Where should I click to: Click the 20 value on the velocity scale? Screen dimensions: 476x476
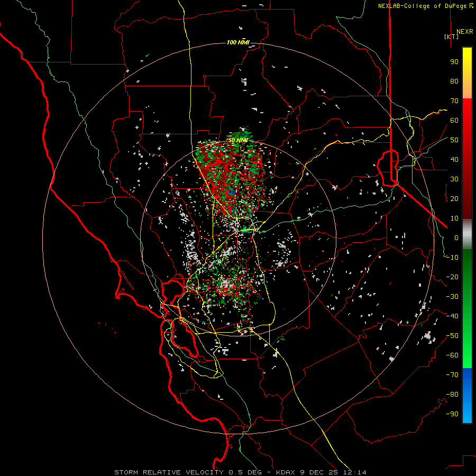454,198
